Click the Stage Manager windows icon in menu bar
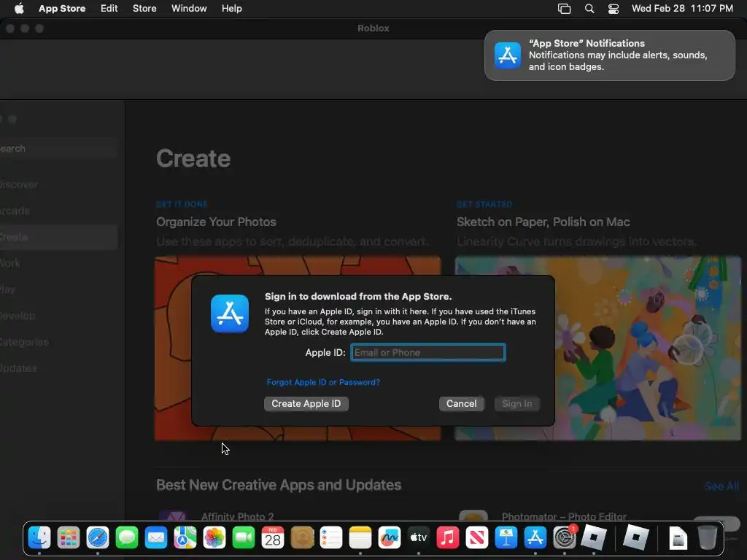747x560 pixels. 564,9
